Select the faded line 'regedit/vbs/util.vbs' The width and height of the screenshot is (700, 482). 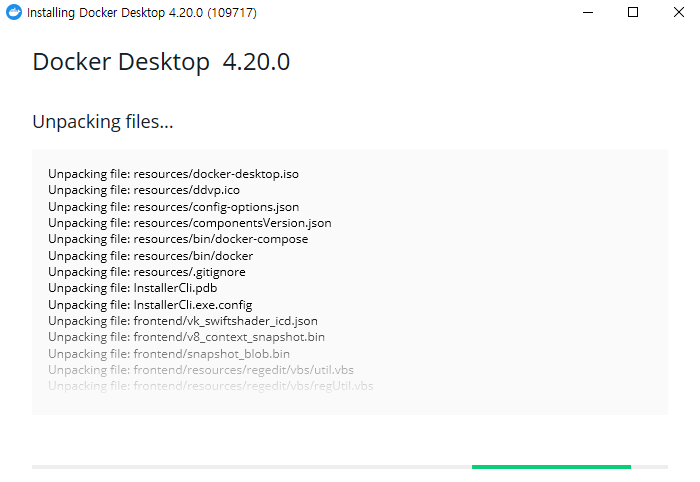click(201, 370)
